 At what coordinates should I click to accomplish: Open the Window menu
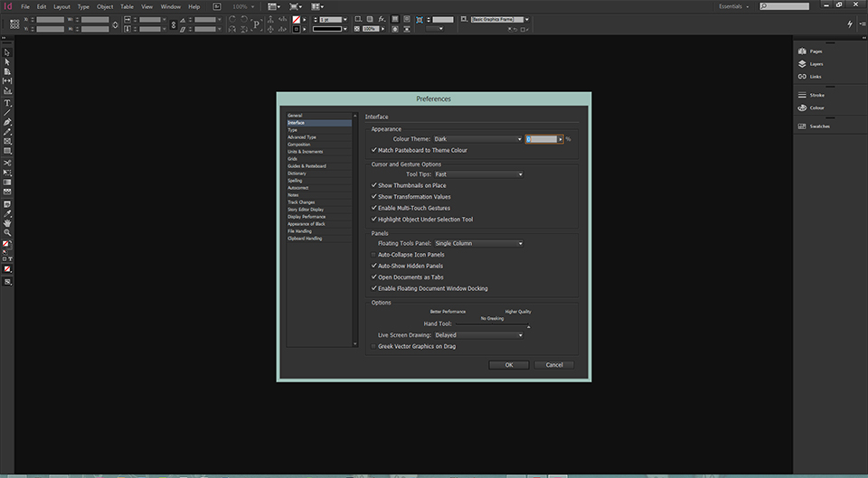[171, 6]
